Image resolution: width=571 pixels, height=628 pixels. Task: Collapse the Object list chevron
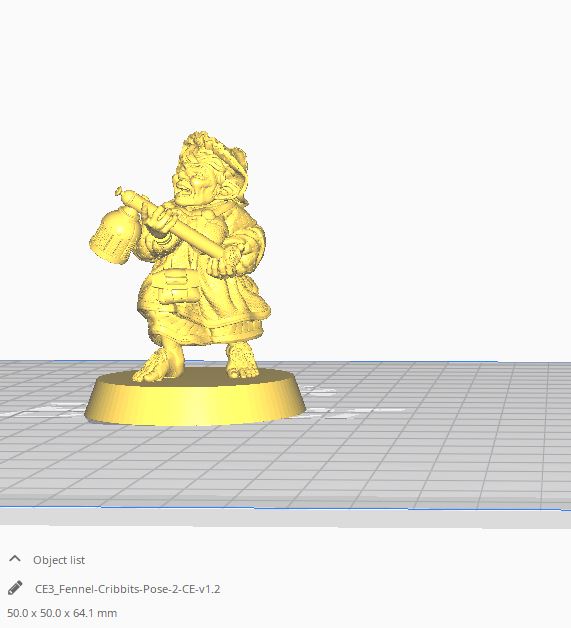(15, 559)
